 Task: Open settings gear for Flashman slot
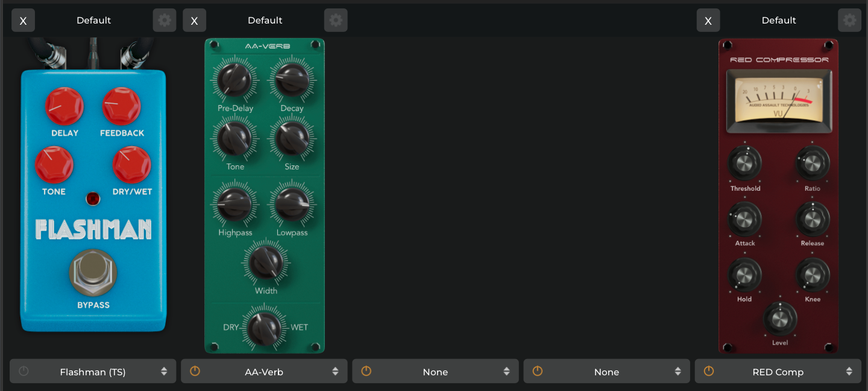[165, 21]
